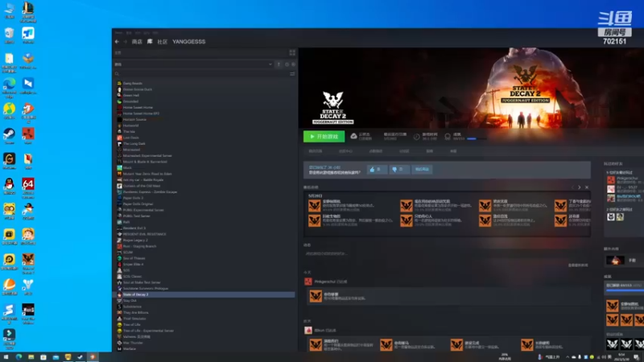Open the 库 library tab
This screenshot has width=644, height=362.
(x=150, y=42)
